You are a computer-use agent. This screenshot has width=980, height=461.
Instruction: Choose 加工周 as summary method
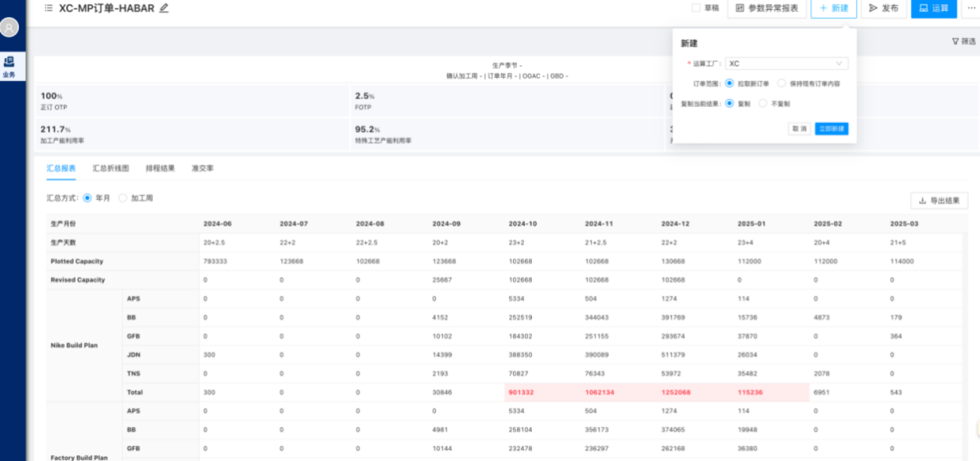click(x=123, y=198)
